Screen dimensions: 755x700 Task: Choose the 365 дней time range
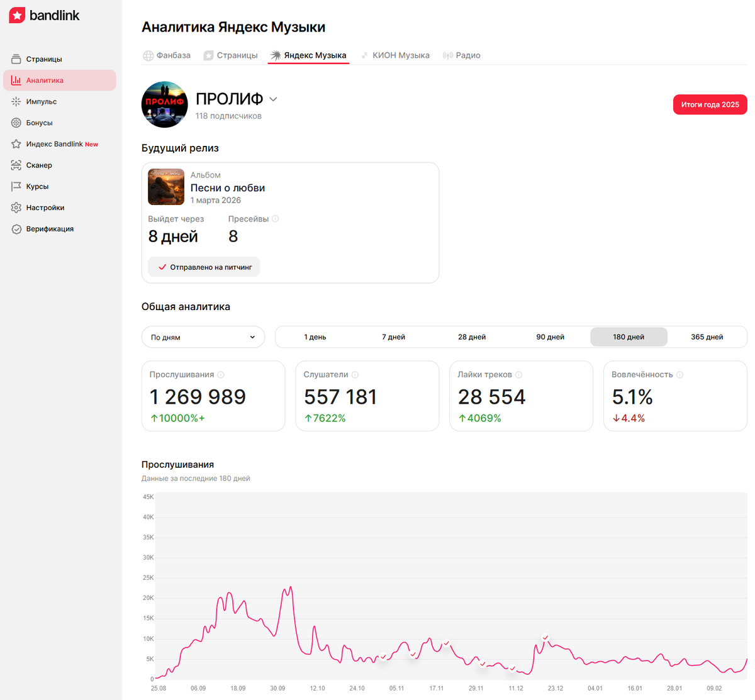[x=707, y=337]
